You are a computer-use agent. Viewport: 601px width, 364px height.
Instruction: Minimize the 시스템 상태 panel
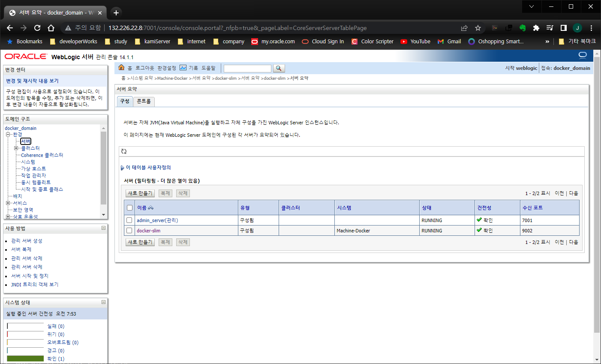click(103, 302)
